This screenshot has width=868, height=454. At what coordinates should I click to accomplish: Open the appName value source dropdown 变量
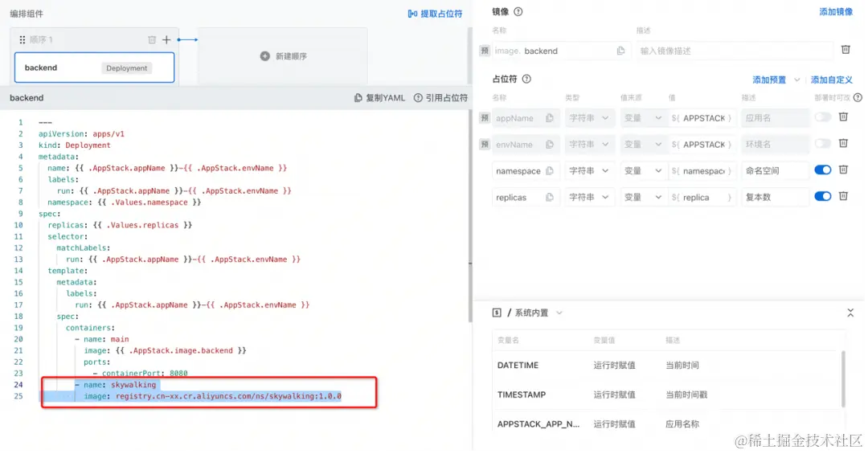(643, 118)
